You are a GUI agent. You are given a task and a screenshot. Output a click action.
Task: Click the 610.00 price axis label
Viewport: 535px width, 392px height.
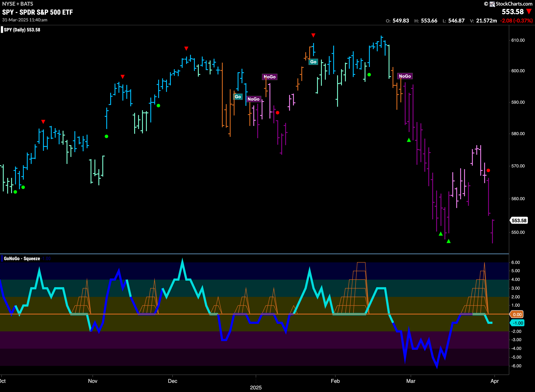tap(518, 40)
